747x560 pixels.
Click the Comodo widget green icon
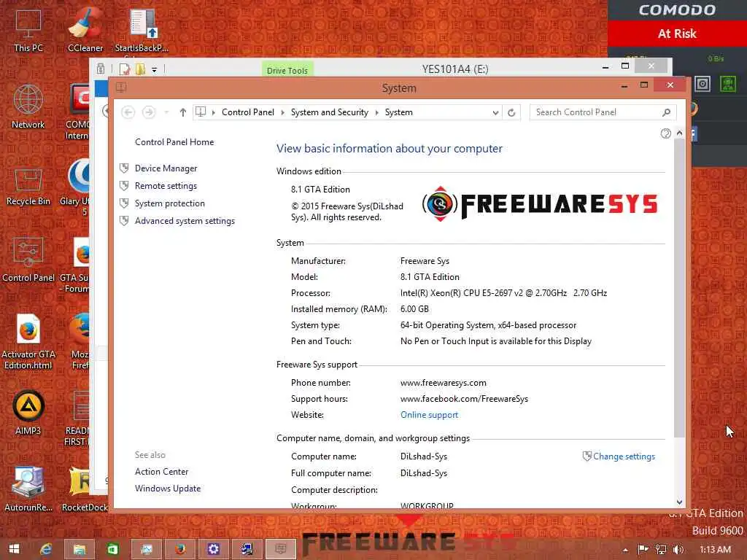pos(727,85)
